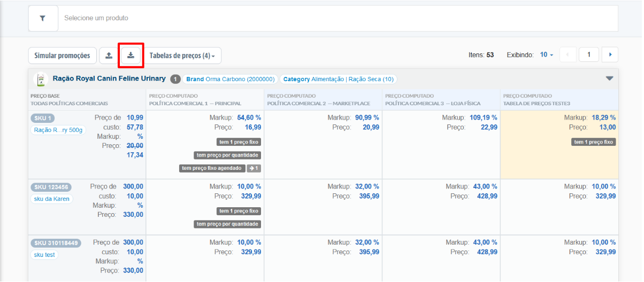Click the arrow badge beside agendado tag
644x282 pixels.
tap(254, 168)
